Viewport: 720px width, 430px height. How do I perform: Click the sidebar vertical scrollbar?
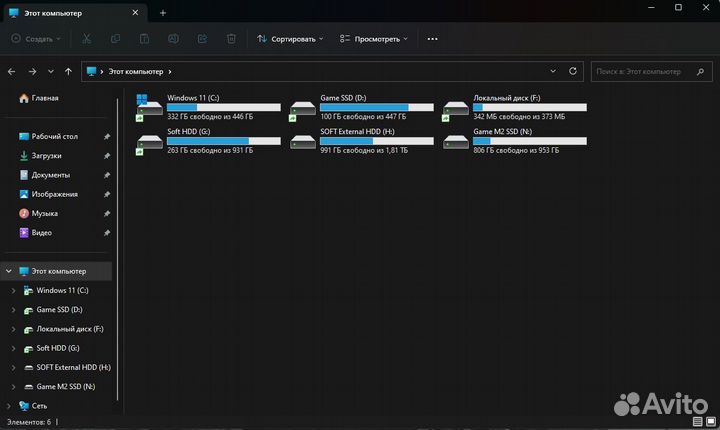pyautogui.click(x=118, y=248)
